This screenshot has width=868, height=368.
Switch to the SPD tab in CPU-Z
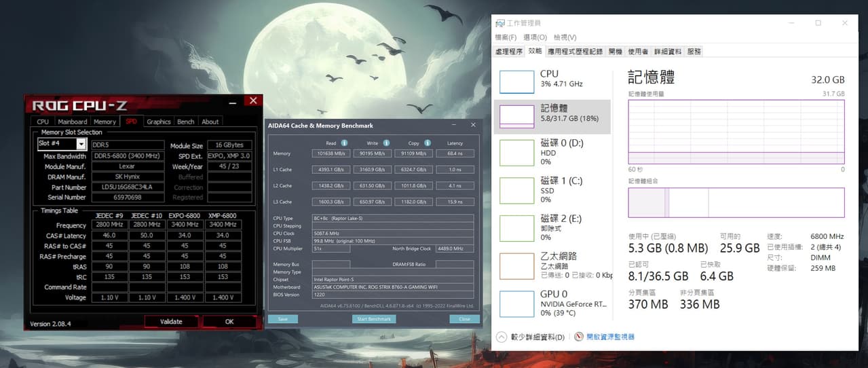click(x=131, y=122)
